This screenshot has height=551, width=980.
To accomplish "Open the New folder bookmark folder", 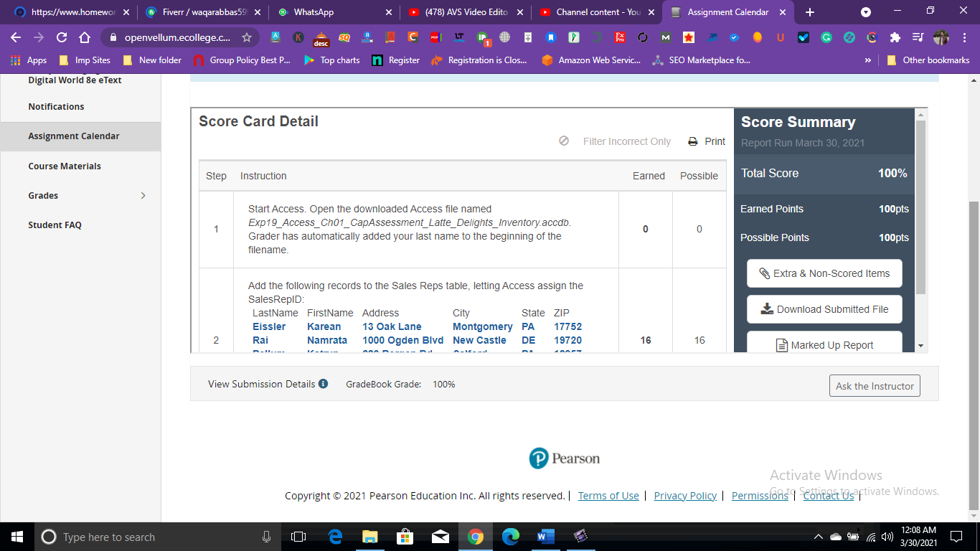I will coord(152,60).
